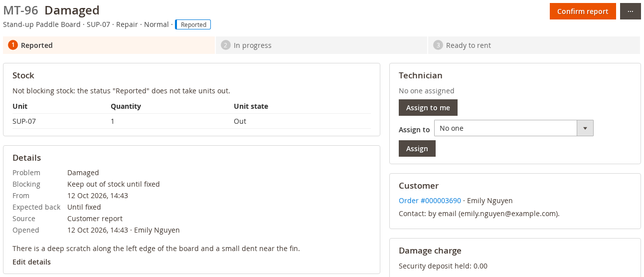This screenshot has width=644, height=277.
Task: Open Order #000003690 link
Action: click(x=430, y=201)
